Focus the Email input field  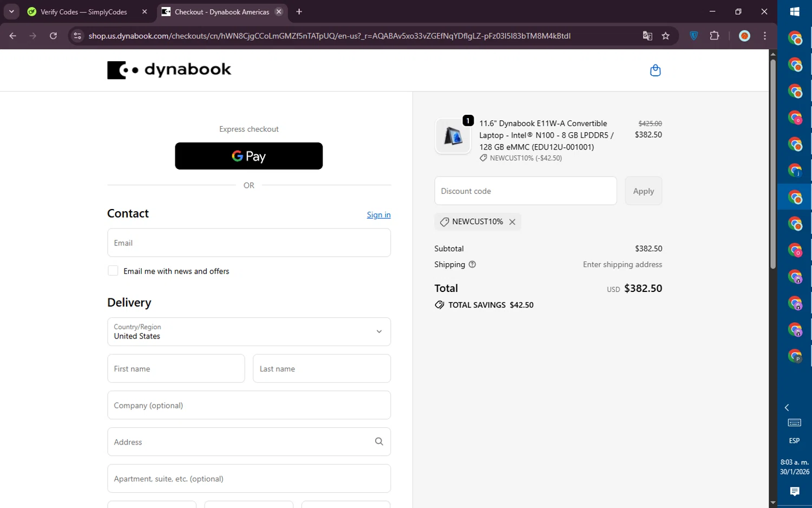249,243
